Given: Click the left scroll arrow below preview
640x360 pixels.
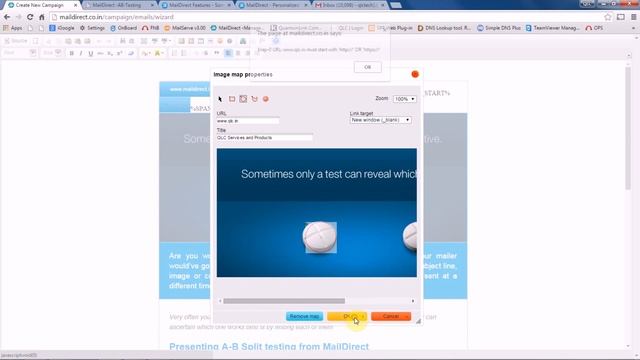Looking at the screenshot, I should 220,301.
